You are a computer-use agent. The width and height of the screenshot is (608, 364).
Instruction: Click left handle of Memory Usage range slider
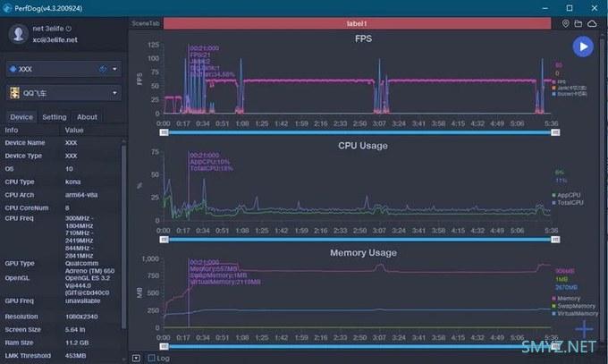(164, 346)
